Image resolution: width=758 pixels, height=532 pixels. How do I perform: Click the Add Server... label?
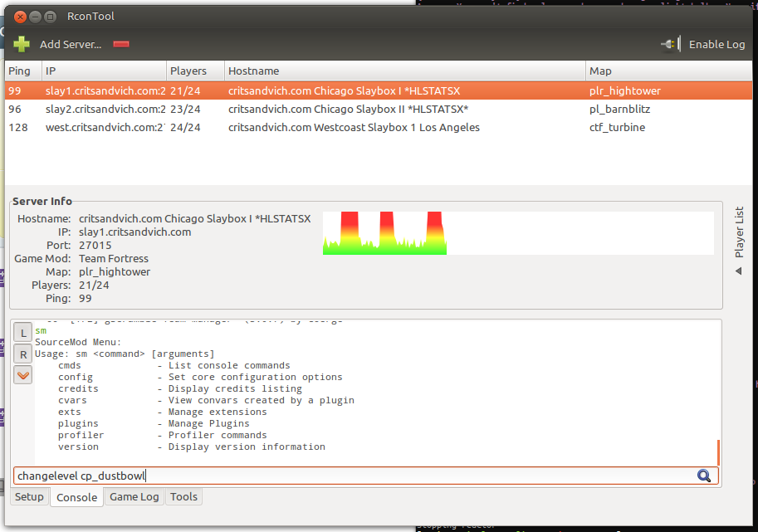[71, 44]
